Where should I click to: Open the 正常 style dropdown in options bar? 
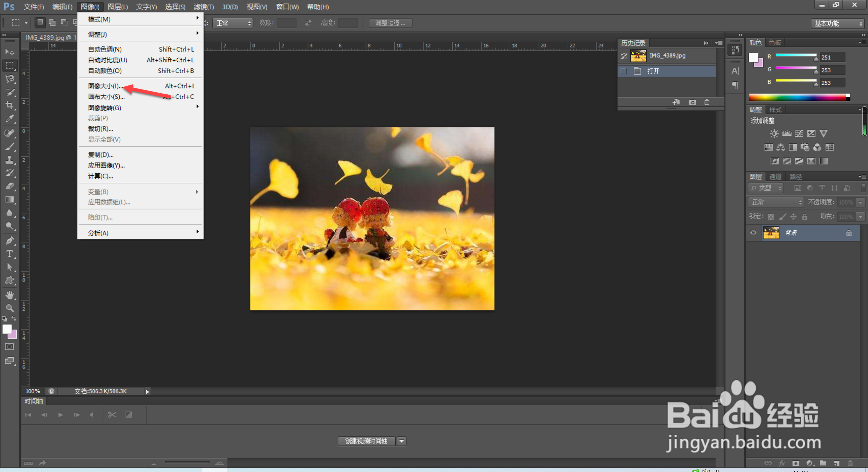pos(233,23)
